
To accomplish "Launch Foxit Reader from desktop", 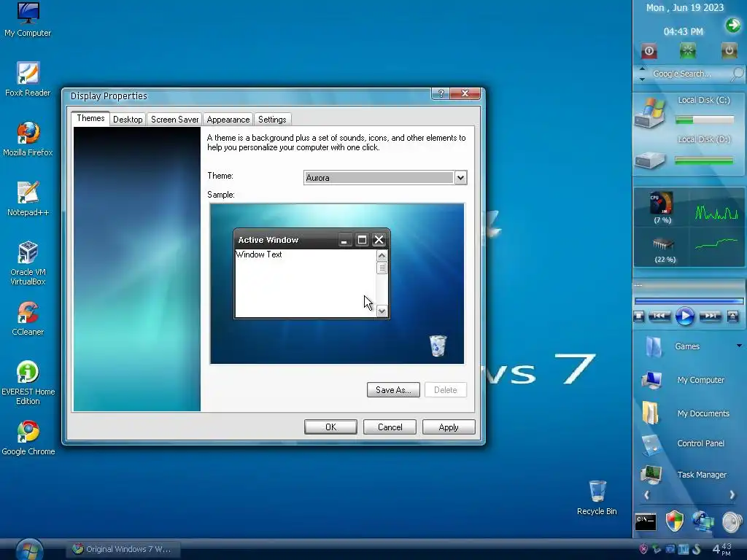I will coord(28,79).
